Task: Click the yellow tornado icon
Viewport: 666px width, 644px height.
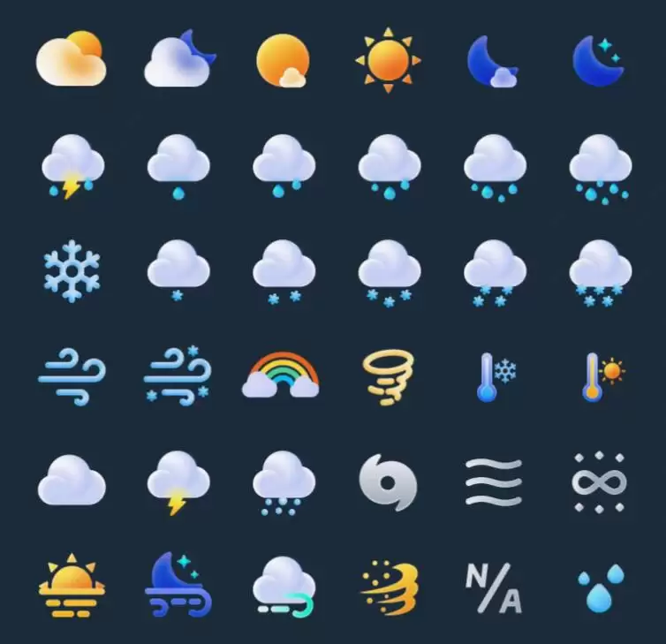Action: tap(389, 377)
